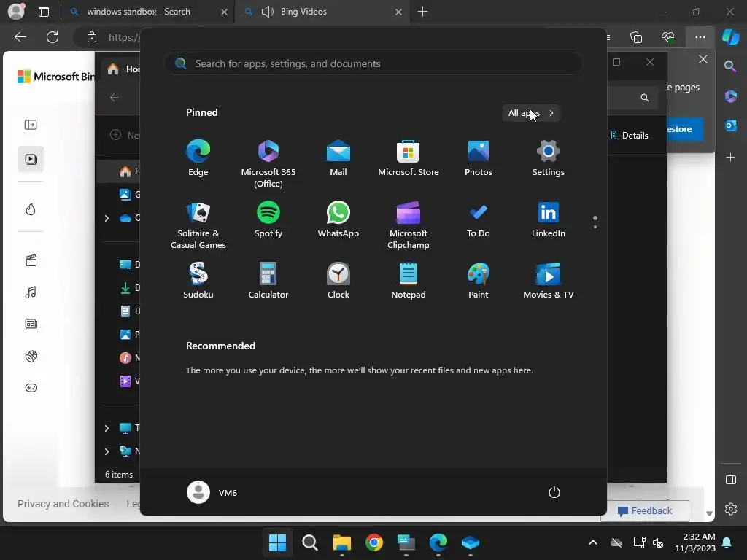Launch Paint from pinned apps

coord(479,281)
